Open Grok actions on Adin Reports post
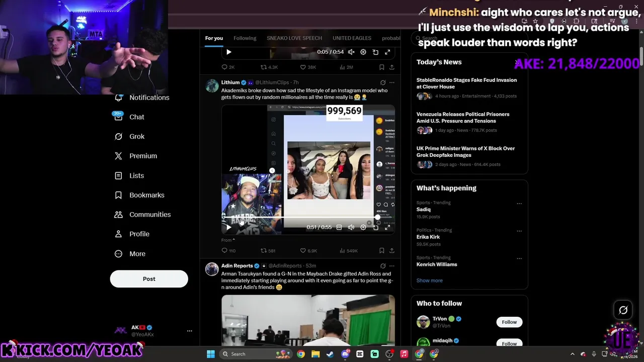Image resolution: width=644 pixels, height=362 pixels. tap(383, 266)
